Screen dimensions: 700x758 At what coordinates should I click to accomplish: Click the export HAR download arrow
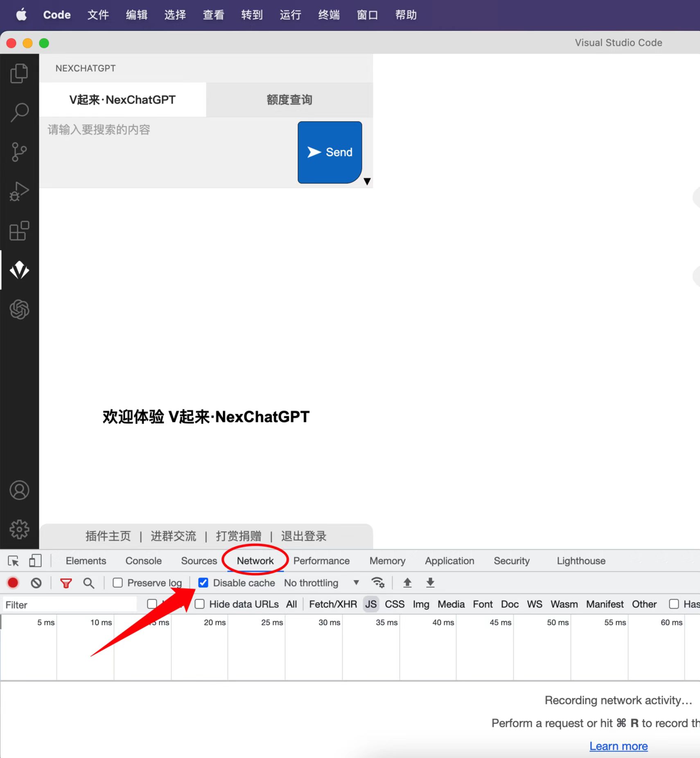point(430,582)
